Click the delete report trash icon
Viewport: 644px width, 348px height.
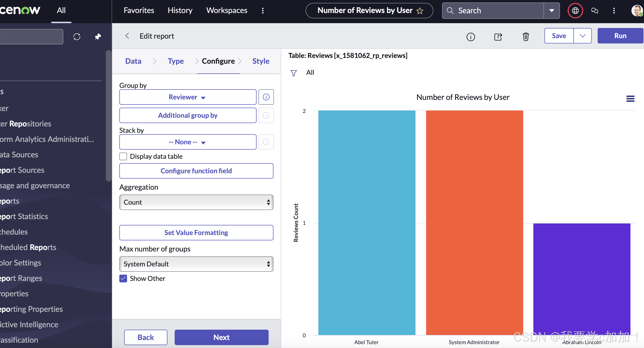click(525, 36)
